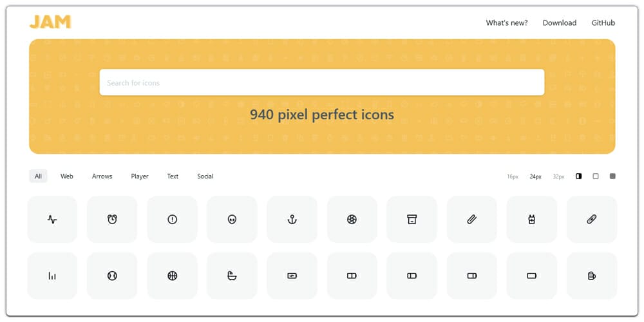Pick the activity pulse icon
The image size is (644, 322).
click(x=52, y=220)
